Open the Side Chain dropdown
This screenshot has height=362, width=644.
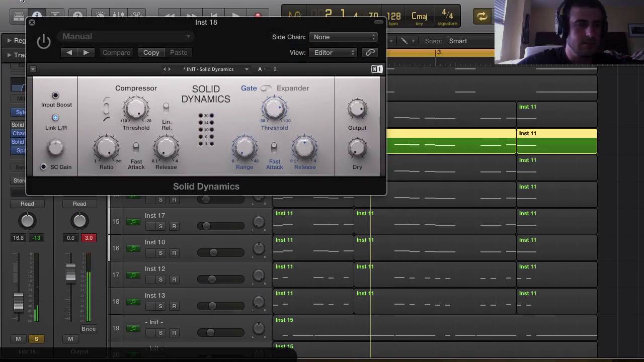344,37
